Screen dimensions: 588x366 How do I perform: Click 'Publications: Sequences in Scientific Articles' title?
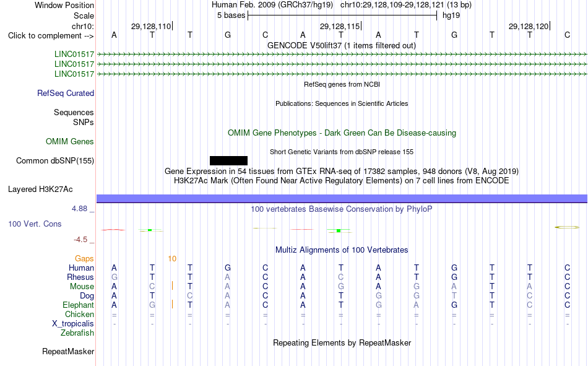tap(342, 103)
